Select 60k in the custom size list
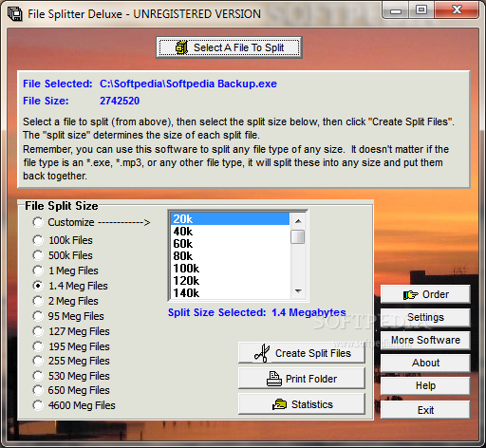486x448 pixels. click(230, 244)
